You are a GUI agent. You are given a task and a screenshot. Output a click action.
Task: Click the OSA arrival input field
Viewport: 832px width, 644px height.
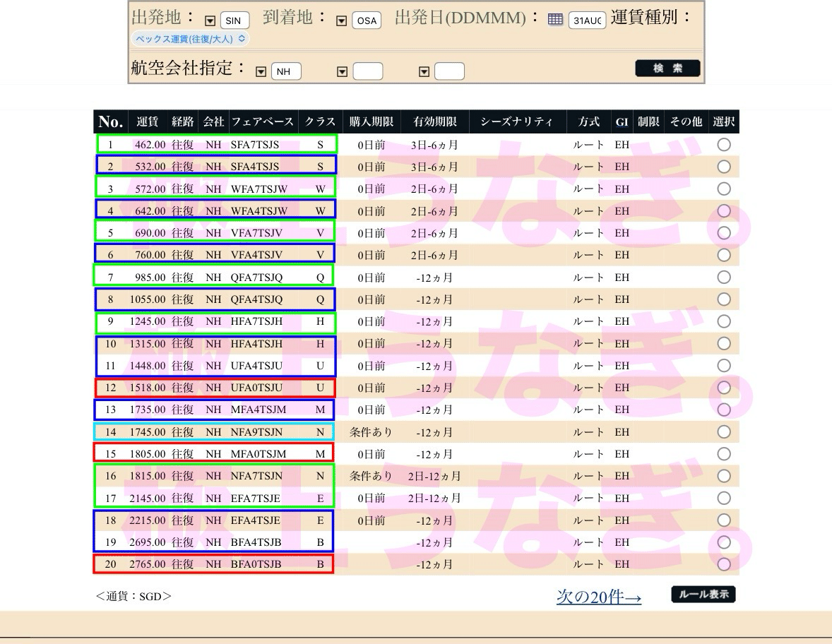[367, 20]
